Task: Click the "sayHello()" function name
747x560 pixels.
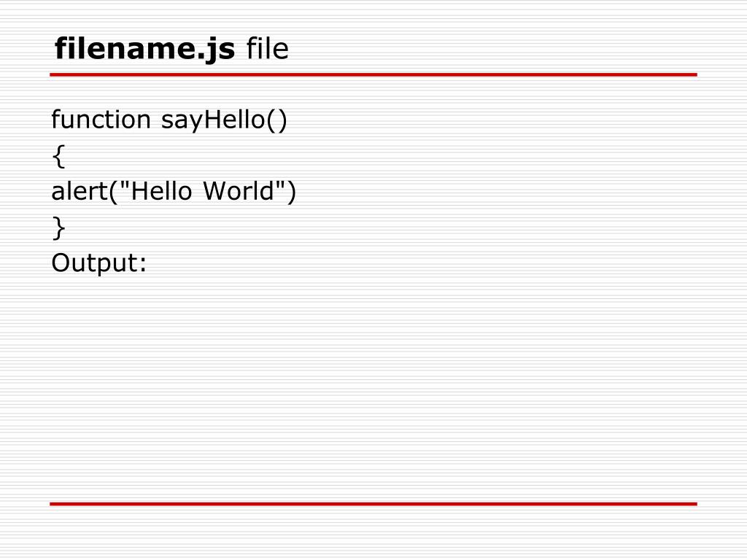Action: click(x=224, y=120)
